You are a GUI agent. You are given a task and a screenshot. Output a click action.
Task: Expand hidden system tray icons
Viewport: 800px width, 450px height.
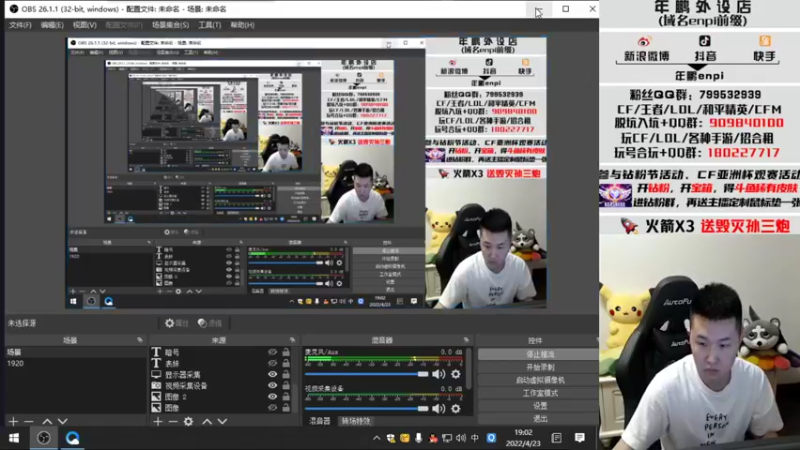pyautogui.click(x=377, y=438)
